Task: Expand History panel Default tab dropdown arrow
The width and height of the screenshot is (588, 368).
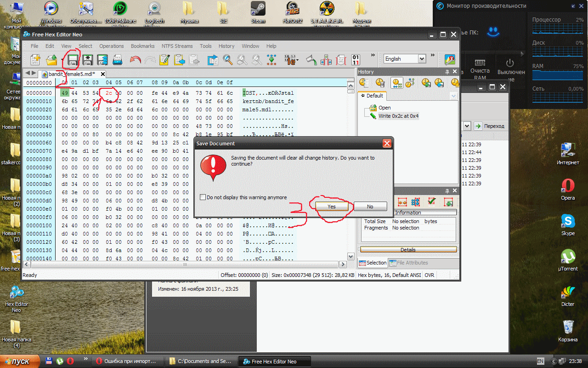Action: pyautogui.click(x=453, y=96)
